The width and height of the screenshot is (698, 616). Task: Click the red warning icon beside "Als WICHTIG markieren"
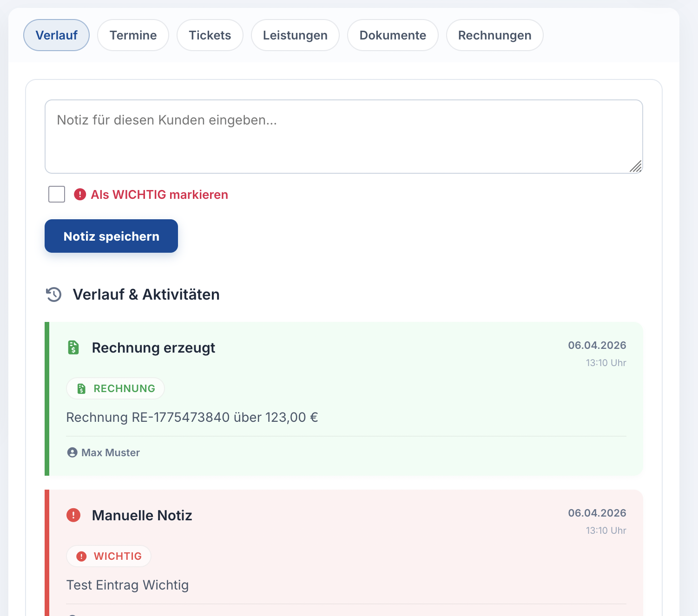pyautogui.click(x=80, y=194)
